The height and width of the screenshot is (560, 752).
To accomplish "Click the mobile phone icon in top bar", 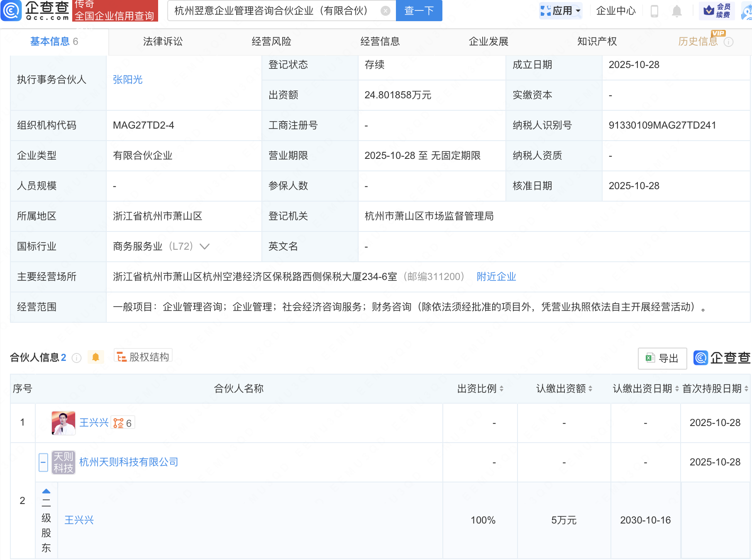I will [x=655, y=11].
